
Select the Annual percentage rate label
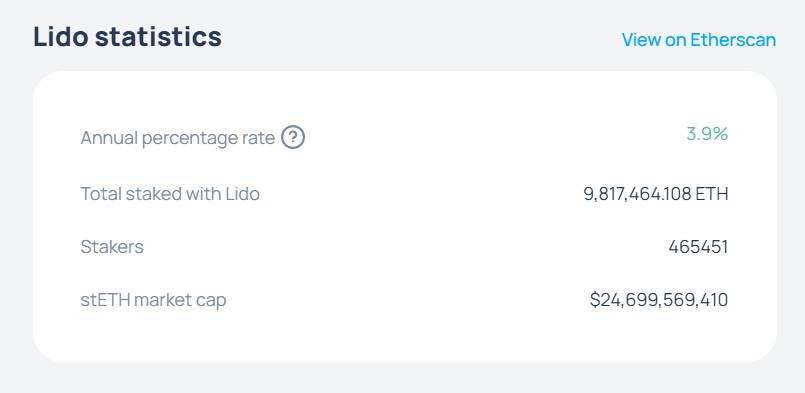[x=178, y=138]
